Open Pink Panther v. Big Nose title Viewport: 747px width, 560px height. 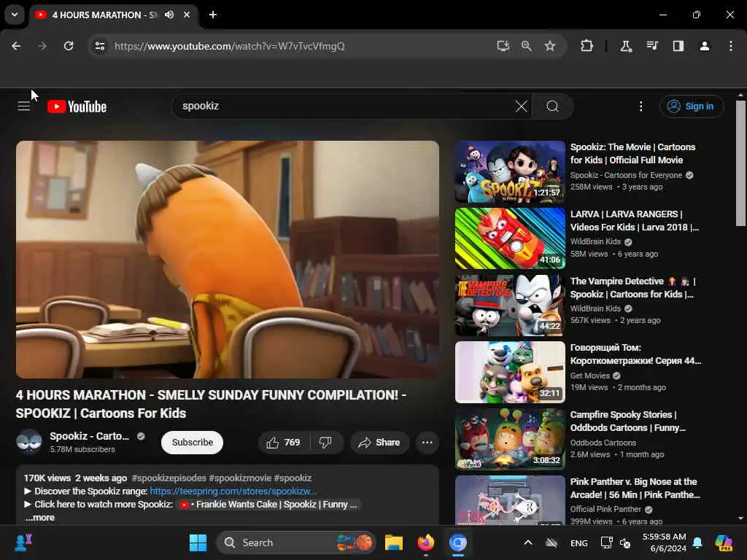[635, 488]
